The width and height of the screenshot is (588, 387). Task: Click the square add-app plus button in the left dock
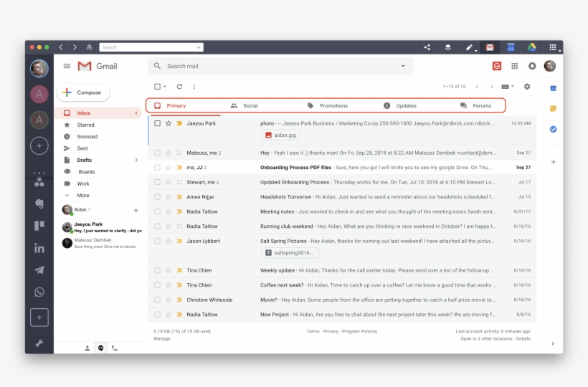pos(39,317)
